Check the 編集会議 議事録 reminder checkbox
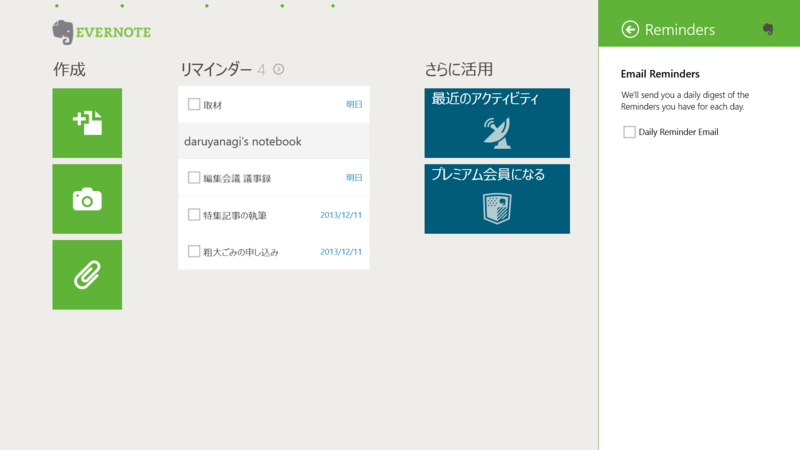This screenshot has height=450, width=800. (x=194, y=178)
